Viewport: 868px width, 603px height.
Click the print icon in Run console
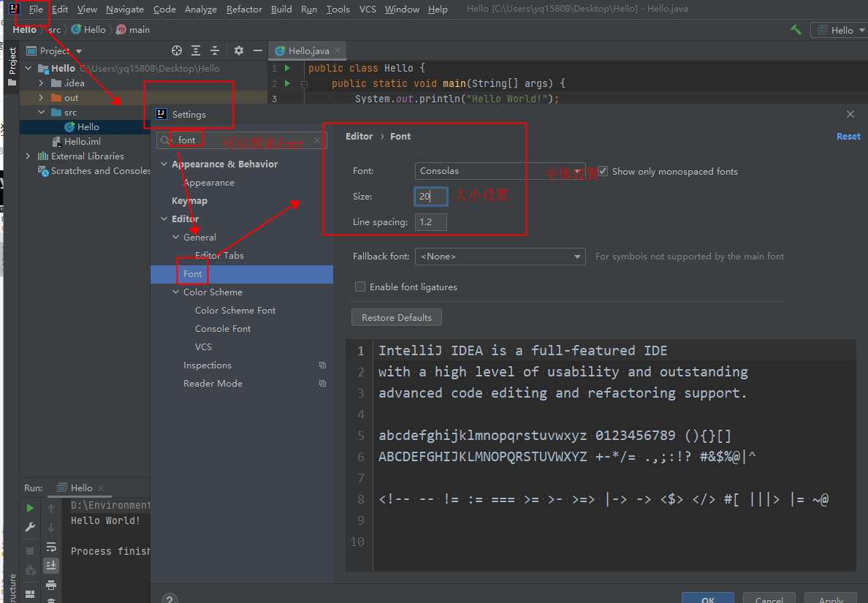(51, 585)
